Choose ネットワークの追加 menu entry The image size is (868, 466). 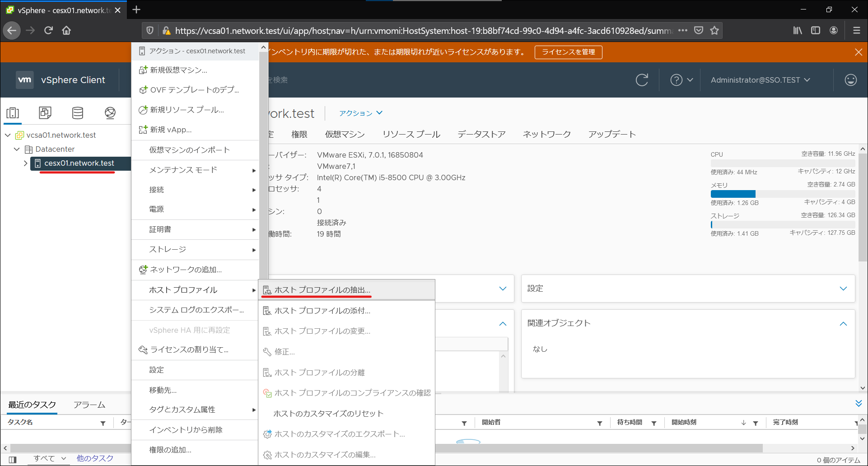(196, 270)
